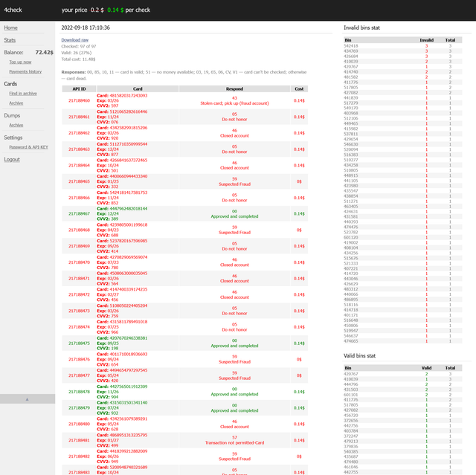Click the 2022-09-18 17:10:36 timestamp heading
476x475 pixels.
pos(86,28)
